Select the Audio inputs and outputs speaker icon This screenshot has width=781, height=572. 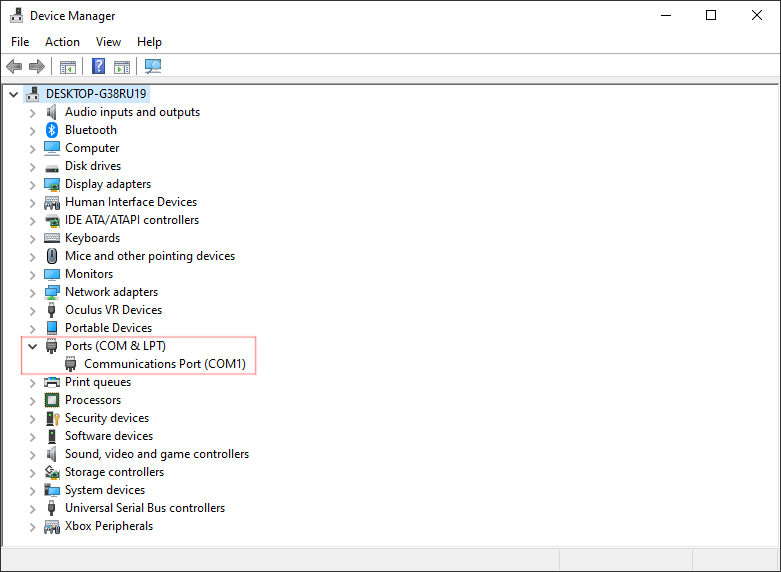[x=52, y=112]
